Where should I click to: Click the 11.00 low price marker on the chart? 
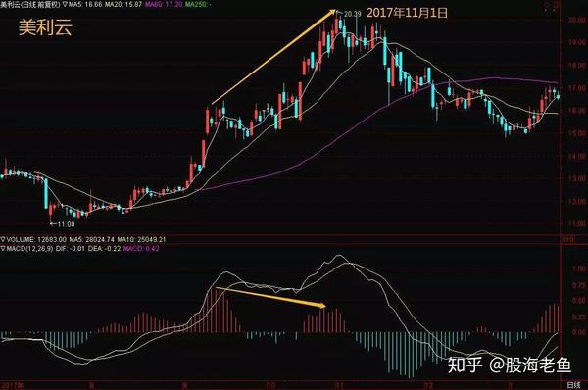coord(66,224)
